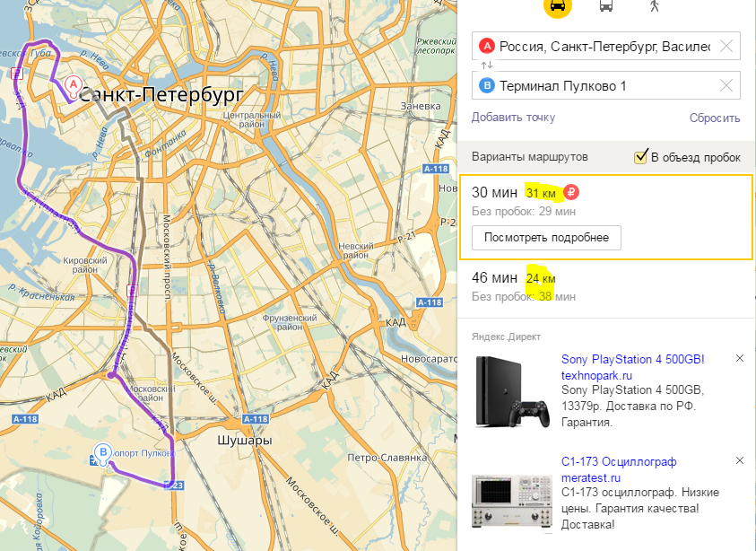The image size is (756, 551).
Task: Click the oscilloscope ad thumbnail
Action: coord(512,503)
